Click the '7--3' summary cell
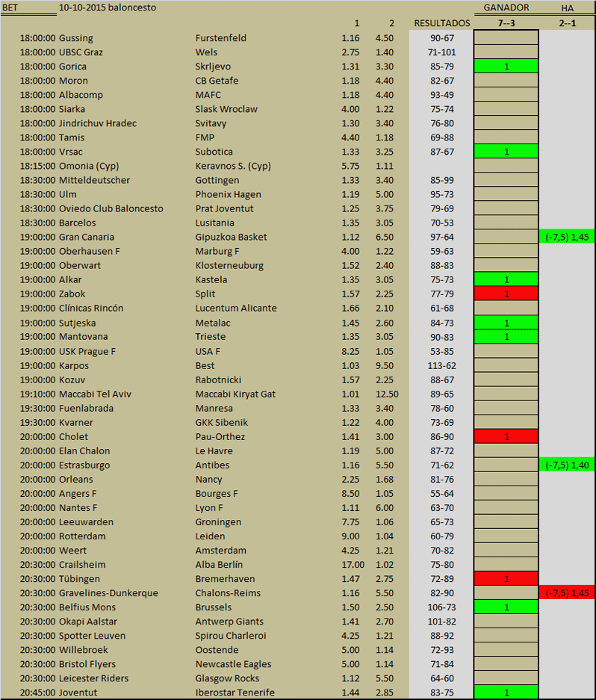Image resolution: width=596 pixels, height=700 pixels. coord(506,23)
